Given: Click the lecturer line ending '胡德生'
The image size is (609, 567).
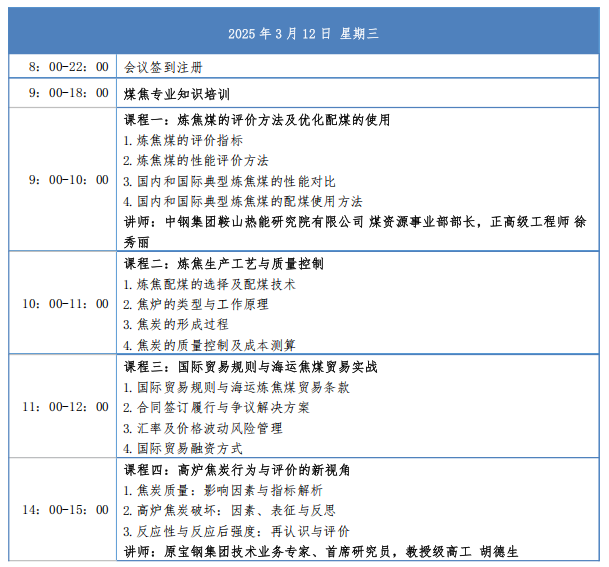Looking at the screenshot, I should tap(321, 551).
